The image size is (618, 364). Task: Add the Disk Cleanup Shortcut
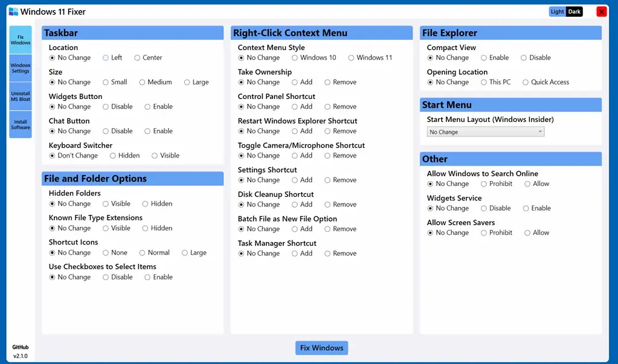tap(302, 204)
